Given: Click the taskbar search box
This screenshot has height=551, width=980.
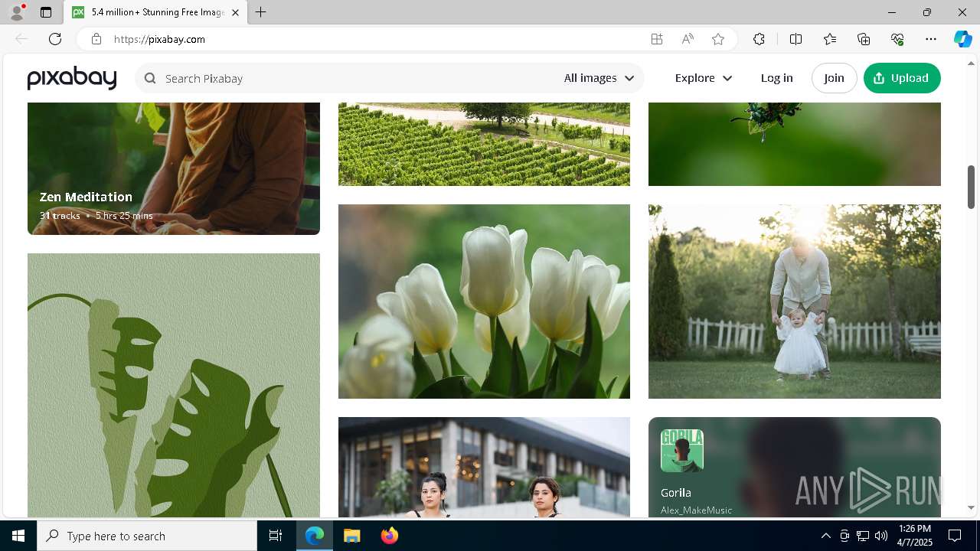Looking at the screenshot, I should (x=147, y=536).
